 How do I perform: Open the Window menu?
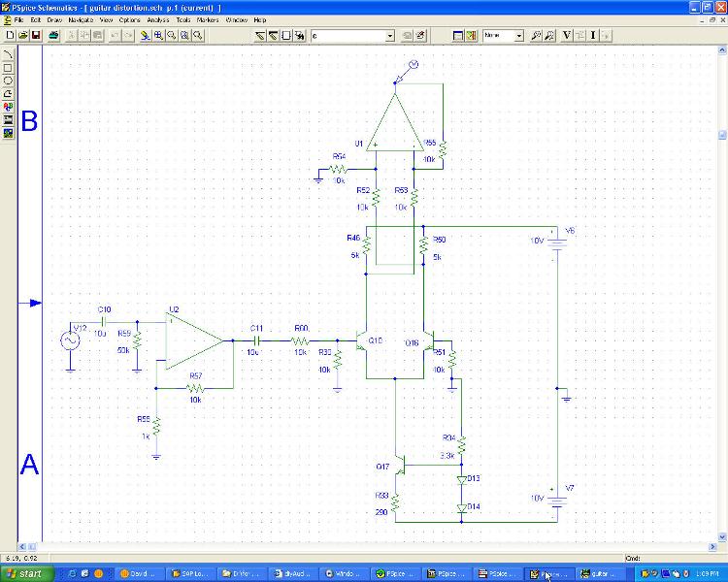click(x=237, y=20)
